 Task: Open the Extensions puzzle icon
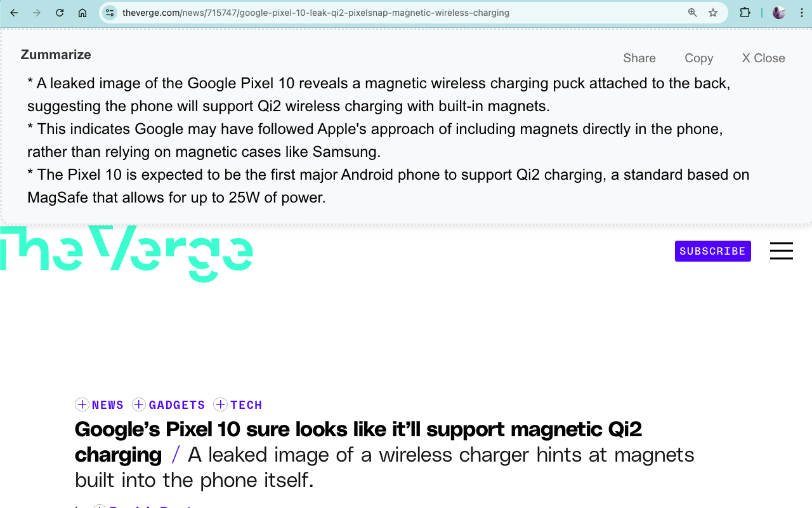point(745,13)
